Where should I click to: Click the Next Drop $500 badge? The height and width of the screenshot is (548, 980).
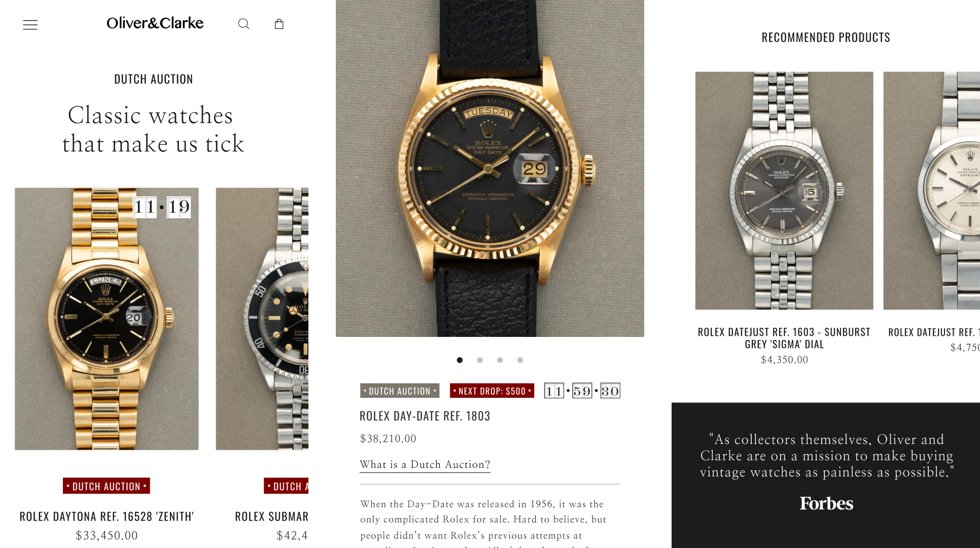coord(492,391)
